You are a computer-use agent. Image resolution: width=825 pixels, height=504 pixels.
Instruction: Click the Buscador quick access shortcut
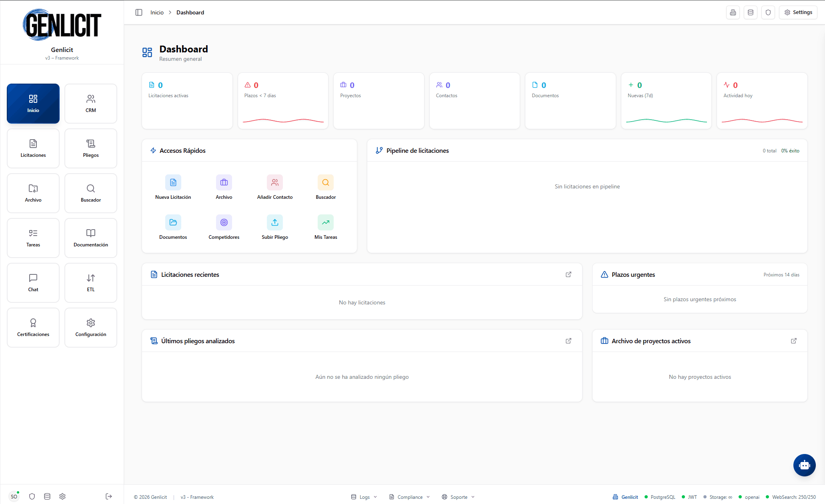(326, 187)
